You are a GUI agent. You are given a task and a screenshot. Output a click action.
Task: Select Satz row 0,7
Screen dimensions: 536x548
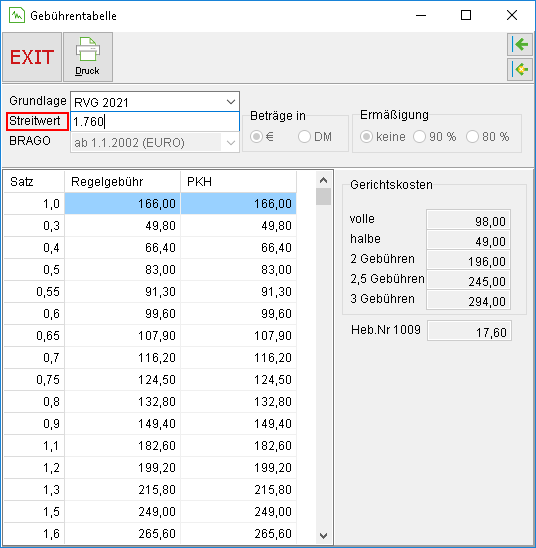tap(34, 358)
